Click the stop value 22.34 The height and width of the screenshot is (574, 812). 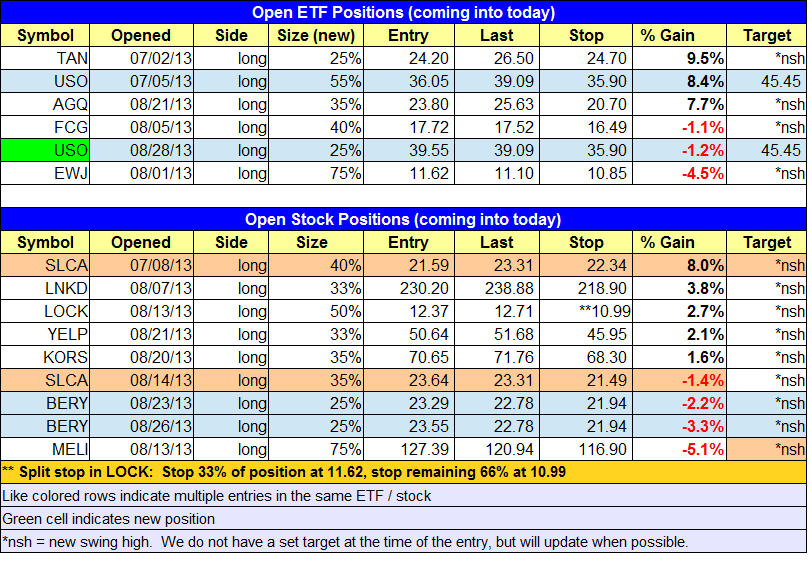(586, 265)
